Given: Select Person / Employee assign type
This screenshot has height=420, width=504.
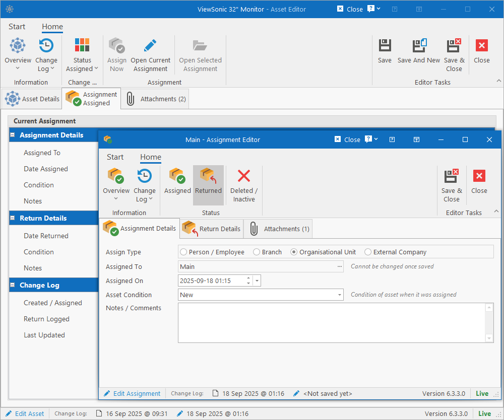Looking at the screenshot, I should click(212, 252).
